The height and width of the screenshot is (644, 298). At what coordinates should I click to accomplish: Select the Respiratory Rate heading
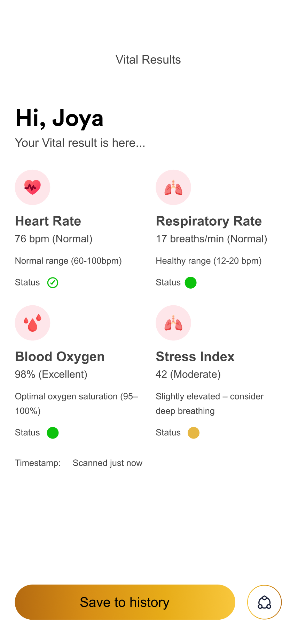pos(209,221)
